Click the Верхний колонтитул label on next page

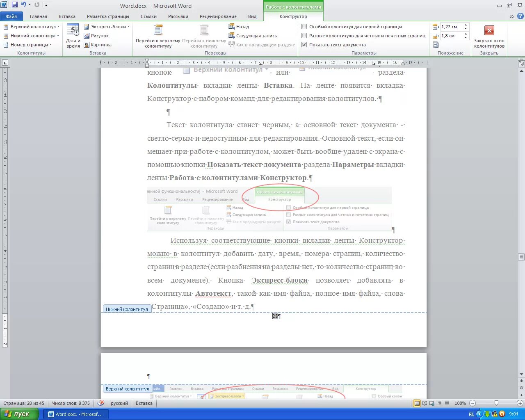[x=127, y=389]
